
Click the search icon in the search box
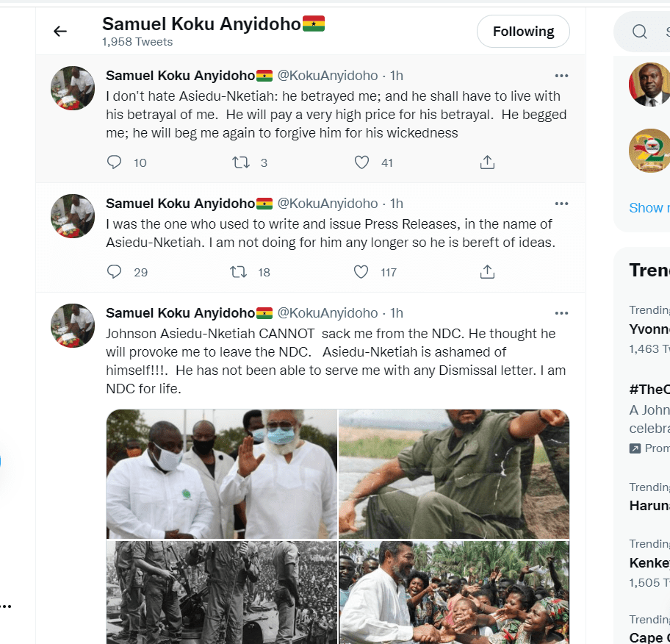[640, 32]
